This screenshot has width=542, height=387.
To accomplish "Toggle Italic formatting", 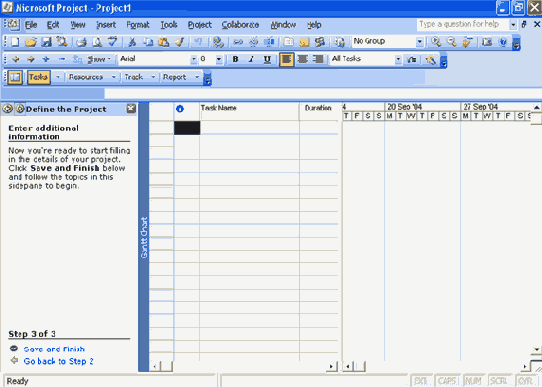I will pyautogui.click(x=251, y=59).
